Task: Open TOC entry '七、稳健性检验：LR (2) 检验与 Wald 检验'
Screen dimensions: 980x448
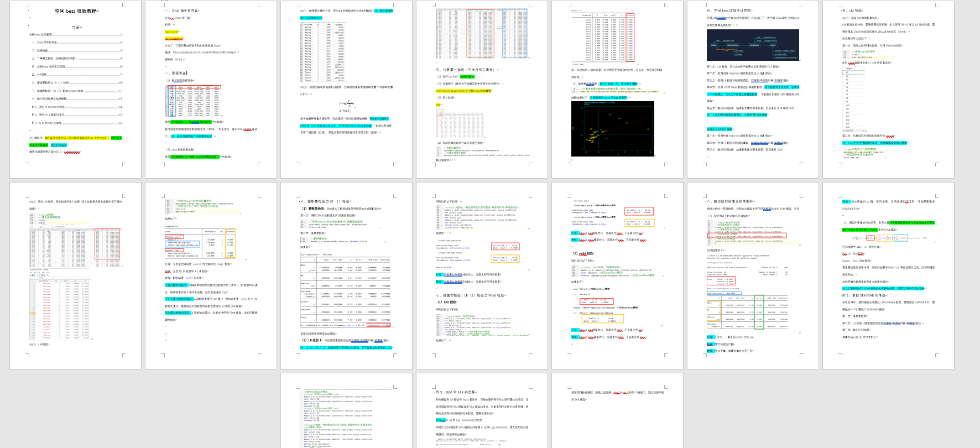Action: (76, 91)
